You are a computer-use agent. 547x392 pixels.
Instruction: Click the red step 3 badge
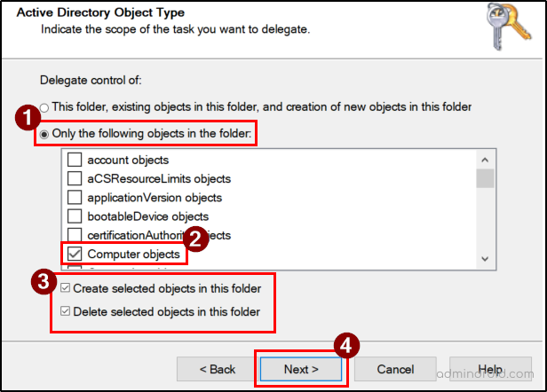[41, 282]
